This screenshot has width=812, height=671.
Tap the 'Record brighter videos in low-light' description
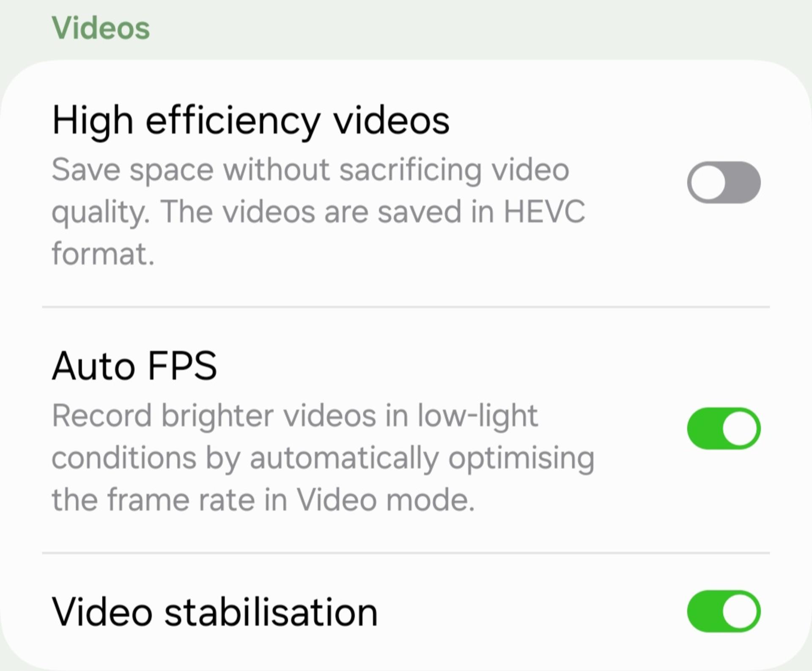[x=323, y=457]
